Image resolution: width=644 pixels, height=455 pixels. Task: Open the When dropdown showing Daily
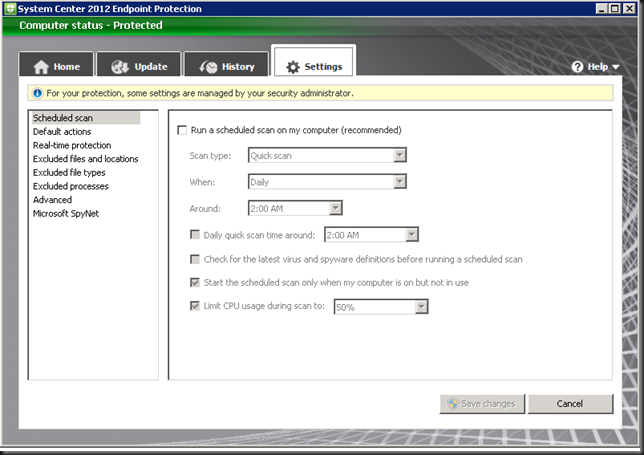(x=327, y=182)
